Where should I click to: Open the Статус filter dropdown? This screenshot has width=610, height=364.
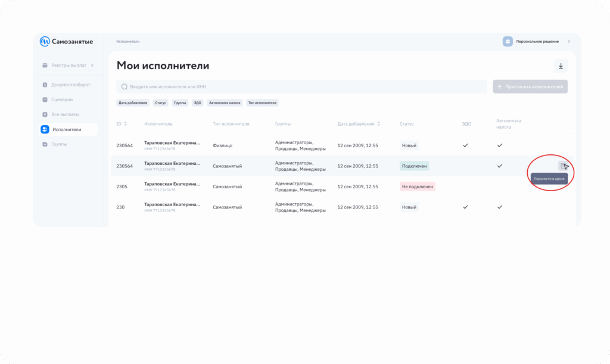pos(160,102)
